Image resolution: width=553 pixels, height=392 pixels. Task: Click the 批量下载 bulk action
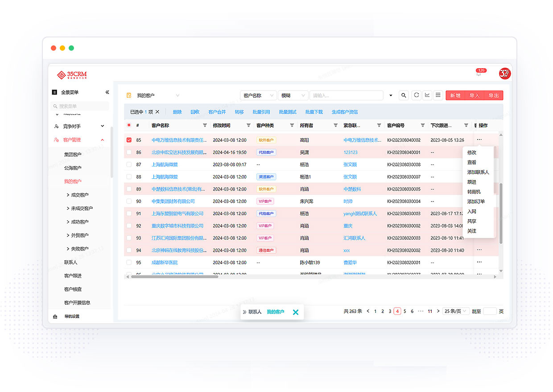[x=314, y=112]
